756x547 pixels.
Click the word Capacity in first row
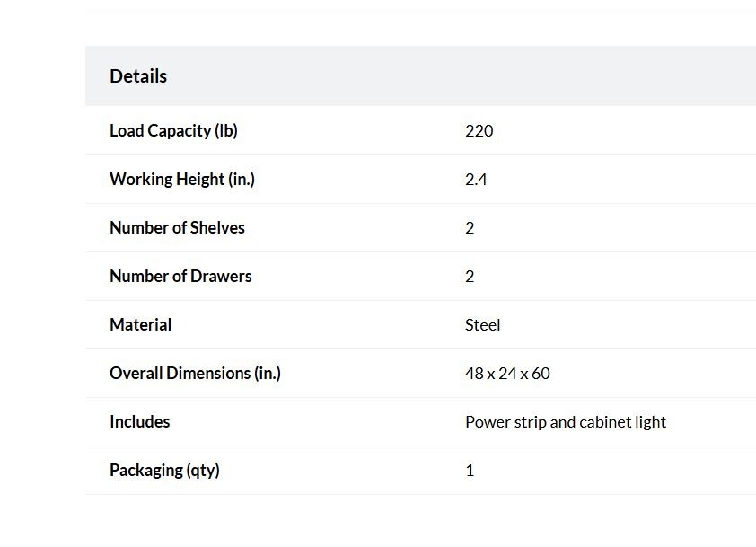pyautogui.click(x=180, y=131)
